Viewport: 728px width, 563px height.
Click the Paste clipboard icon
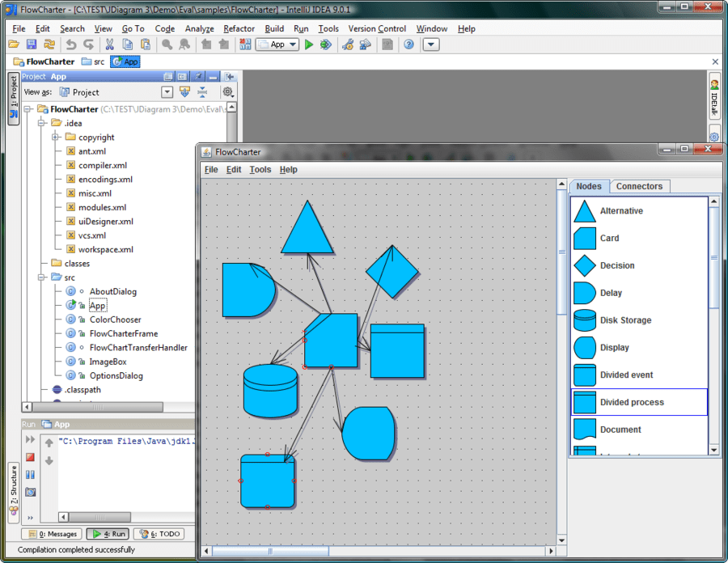pos(146,44)
